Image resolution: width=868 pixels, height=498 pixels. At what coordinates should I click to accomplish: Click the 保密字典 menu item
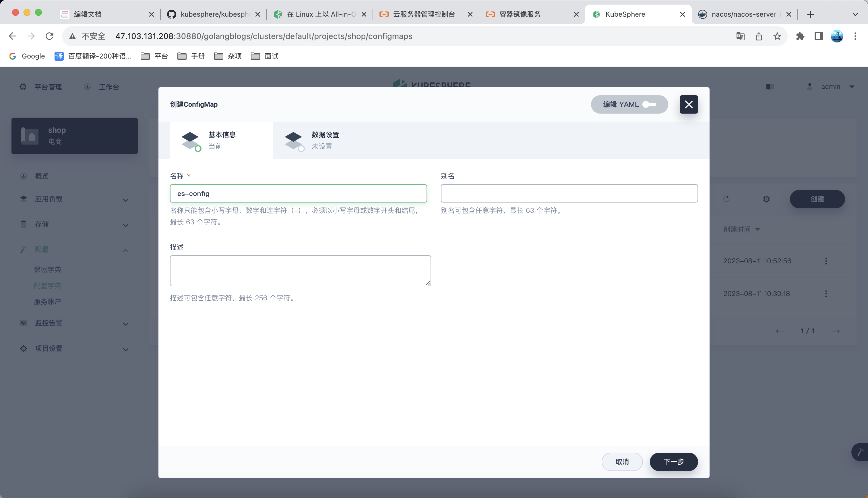[x=48, y=269]
